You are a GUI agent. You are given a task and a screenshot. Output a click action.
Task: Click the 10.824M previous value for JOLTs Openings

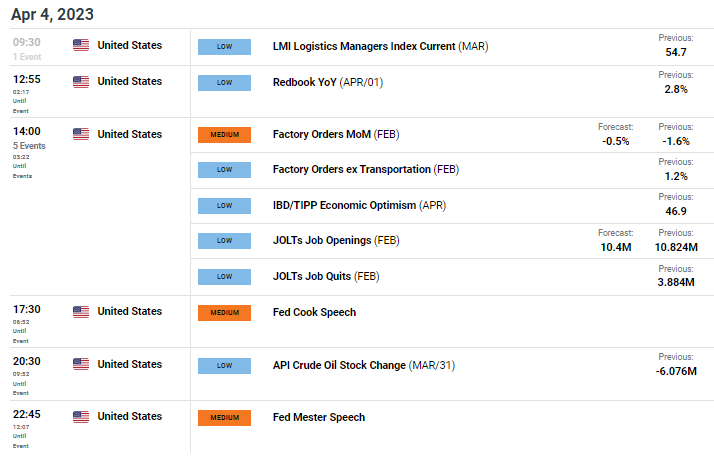click(676, 247)
